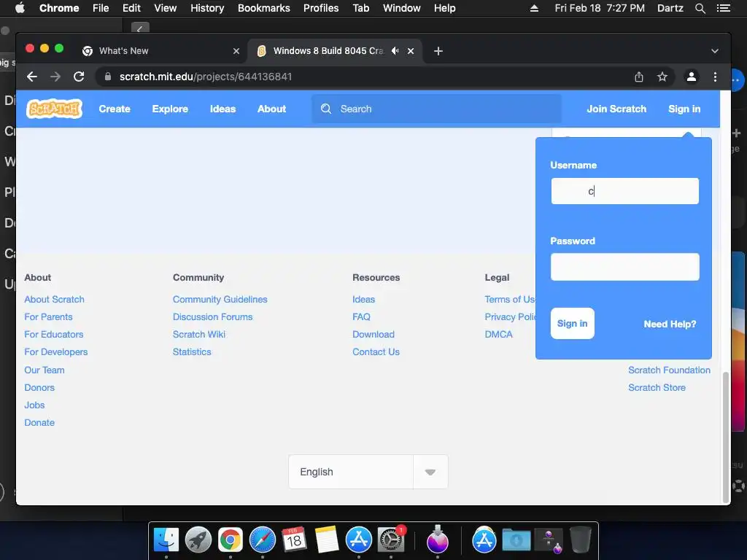747x560 pixels.
Task: Open Chrome's three-dot menu
Action: click(x=715, y=77)
